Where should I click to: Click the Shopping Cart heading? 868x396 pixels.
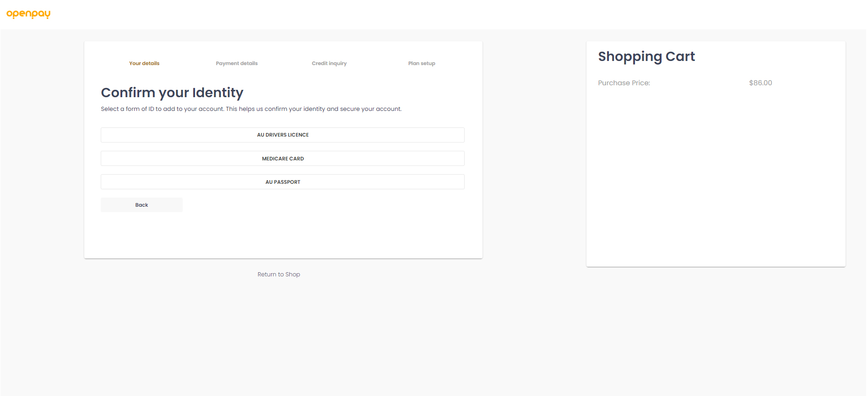point(646,56)
